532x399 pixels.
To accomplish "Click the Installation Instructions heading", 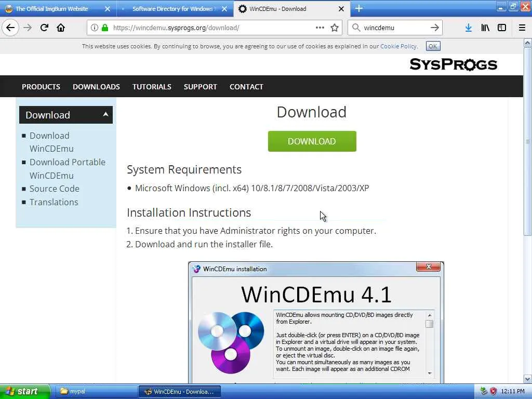I will click(189, 212).
